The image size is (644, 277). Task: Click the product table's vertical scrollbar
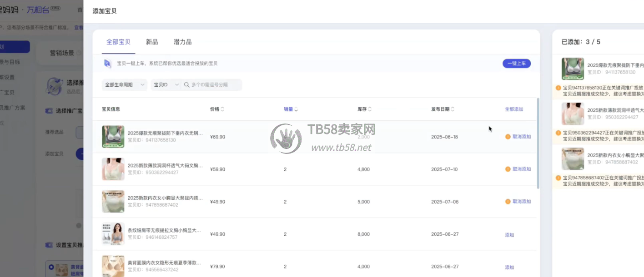click(538, 145)
